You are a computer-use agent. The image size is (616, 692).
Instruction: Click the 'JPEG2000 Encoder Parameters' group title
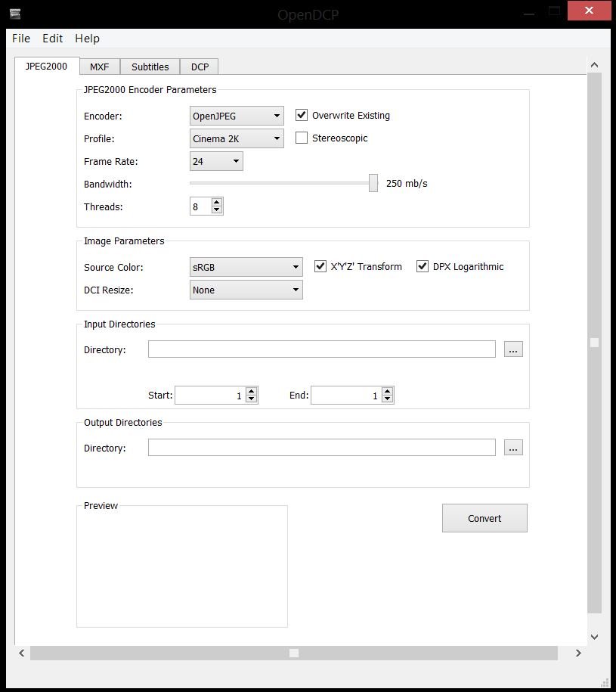pyautogui.click(x=150, y=89)
